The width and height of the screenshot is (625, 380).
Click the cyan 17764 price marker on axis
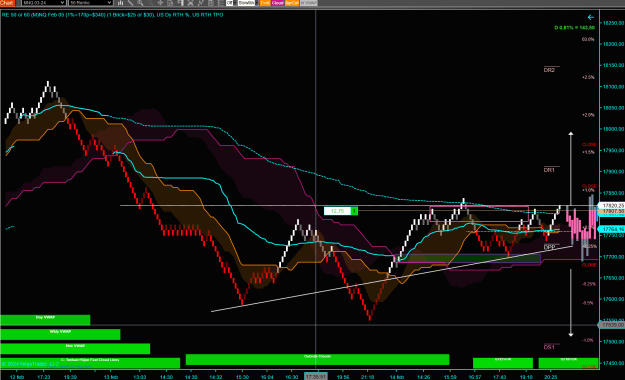click(x=612, y=229)
